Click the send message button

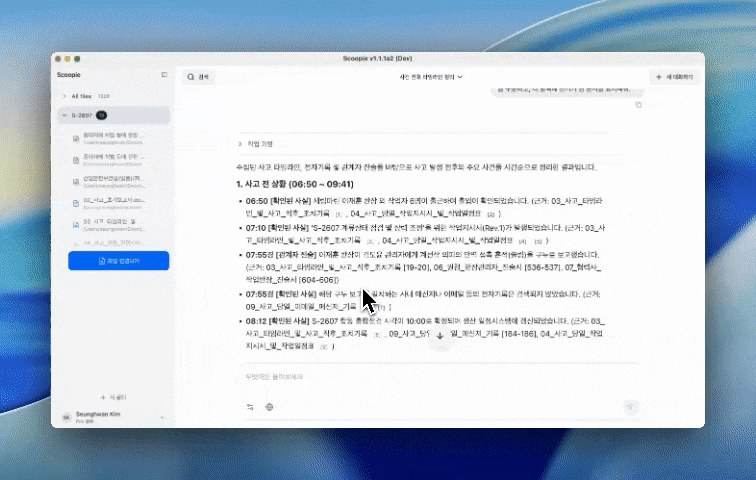coord(630,407)
